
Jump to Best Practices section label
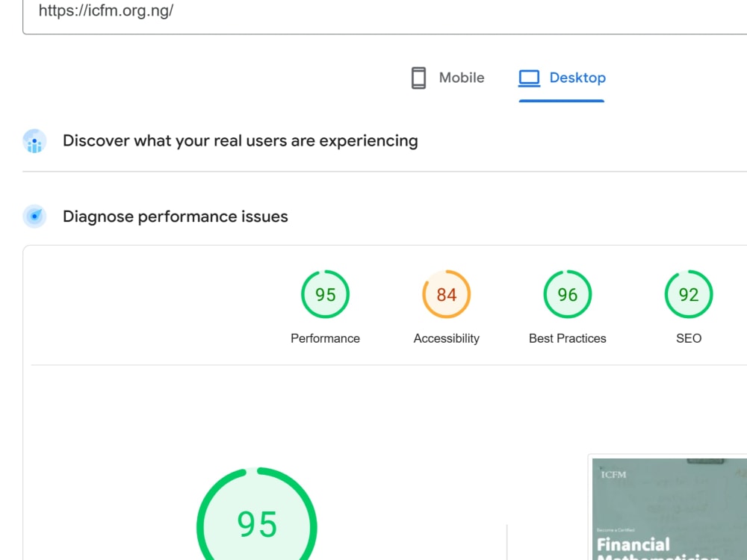pyautogui.click(x=568, y=338)
